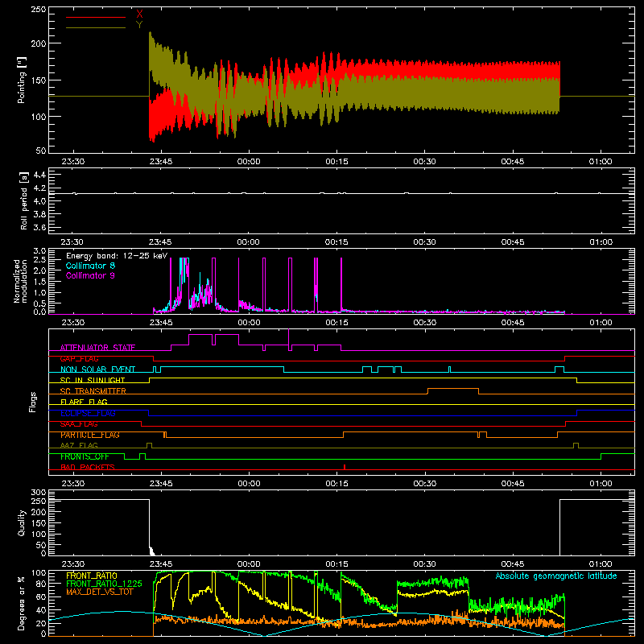This screenshot has width=644, height=644.
Task: Click the 300 tick on Quality axis
Action: (39, 493)
